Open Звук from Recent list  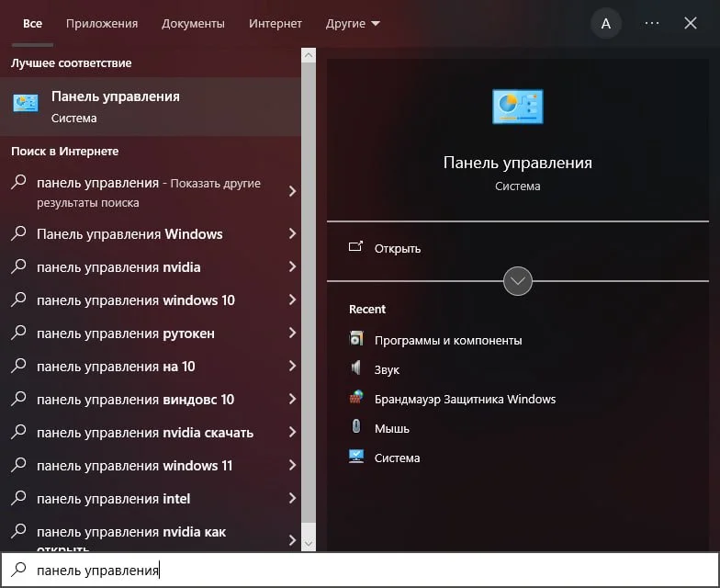(387, 369)
